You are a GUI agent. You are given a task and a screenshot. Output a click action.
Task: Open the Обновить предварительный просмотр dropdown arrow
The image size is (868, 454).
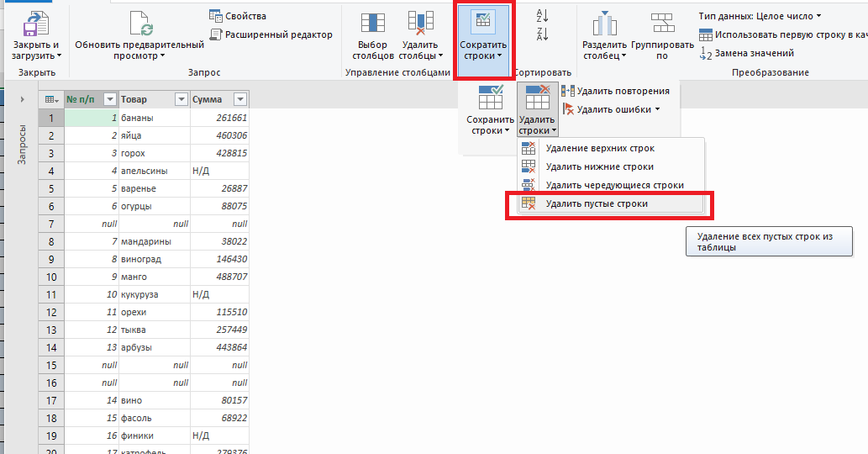pos(163,56)
